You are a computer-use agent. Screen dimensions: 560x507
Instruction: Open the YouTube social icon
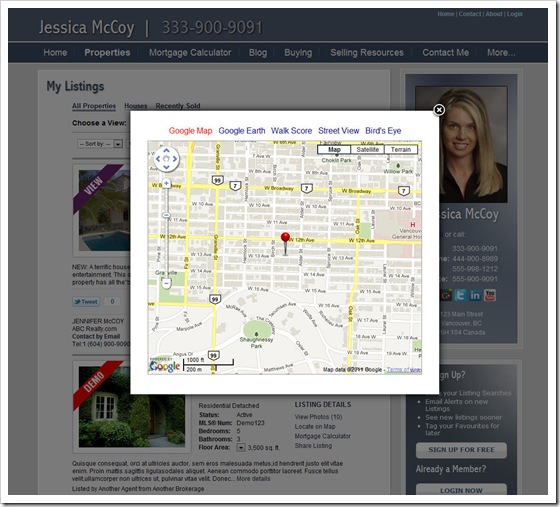(490, 295)
